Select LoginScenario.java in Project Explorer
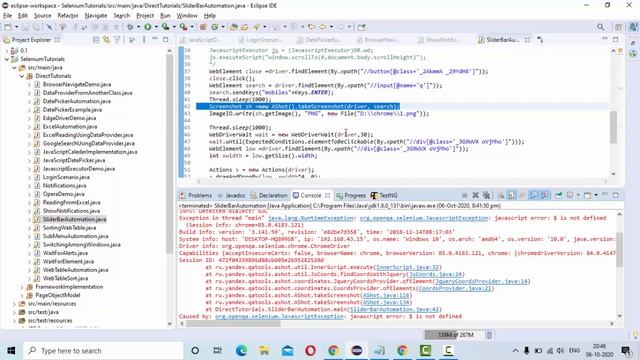 [66, 177]
